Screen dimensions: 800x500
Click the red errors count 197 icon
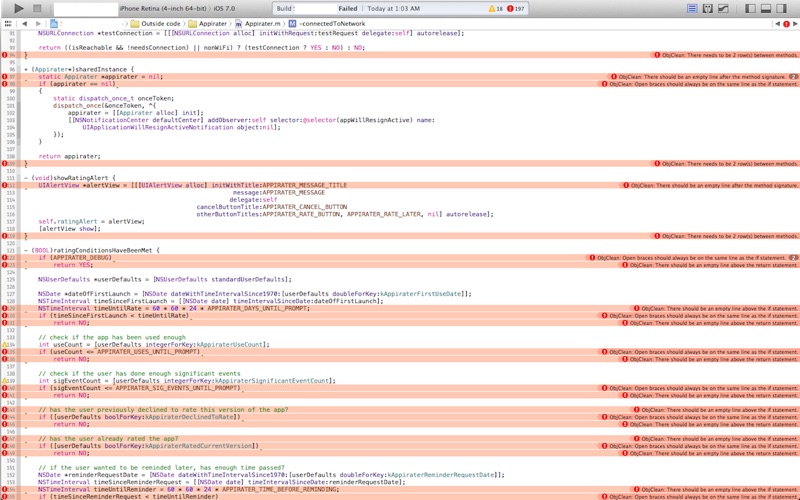510,8
